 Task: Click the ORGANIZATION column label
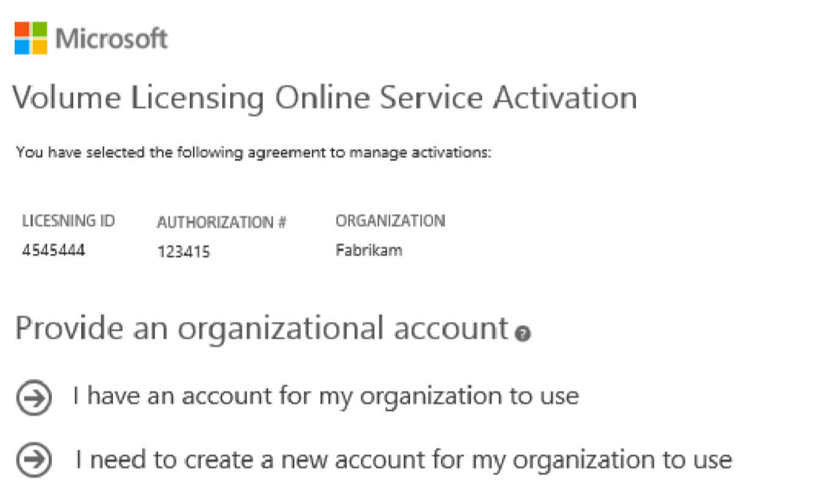point(391,221)
